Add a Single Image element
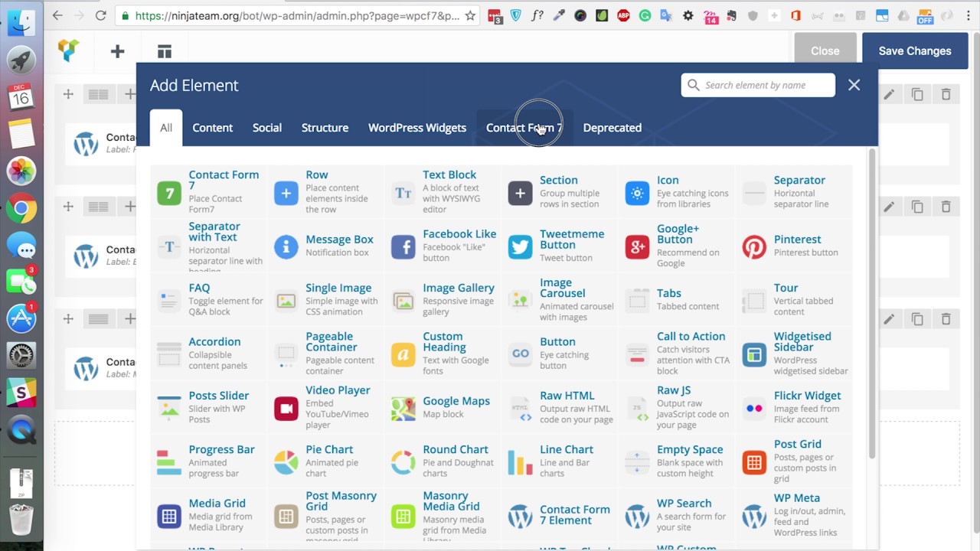Screen dimensions: 980x551 325,300
